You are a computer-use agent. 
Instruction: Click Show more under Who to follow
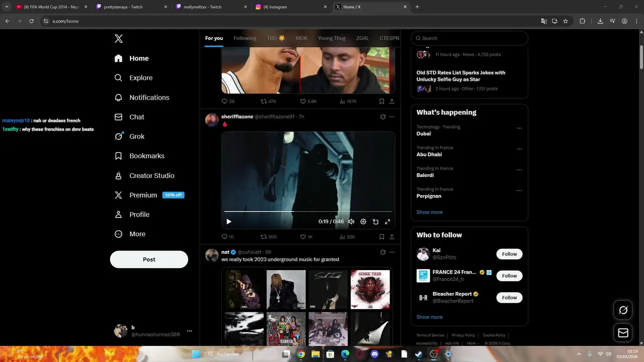[x=430, y=317]
